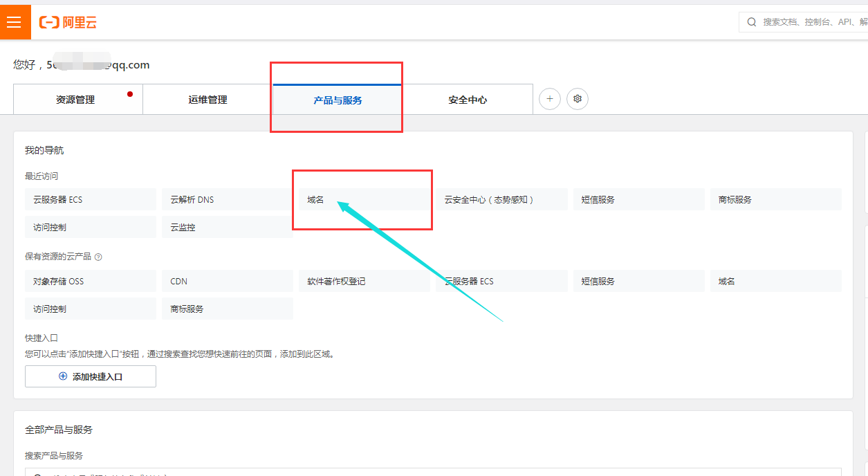Open 域名 under owned products

point(775,281)
